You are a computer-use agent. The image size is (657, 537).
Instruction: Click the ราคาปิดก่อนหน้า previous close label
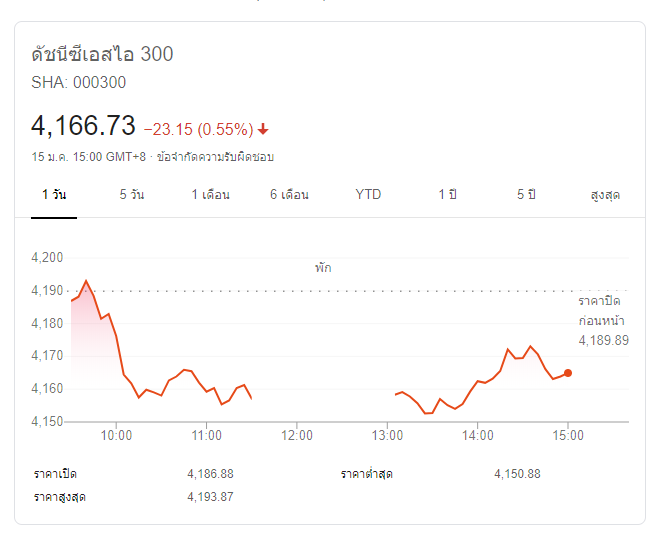(603, 310)
